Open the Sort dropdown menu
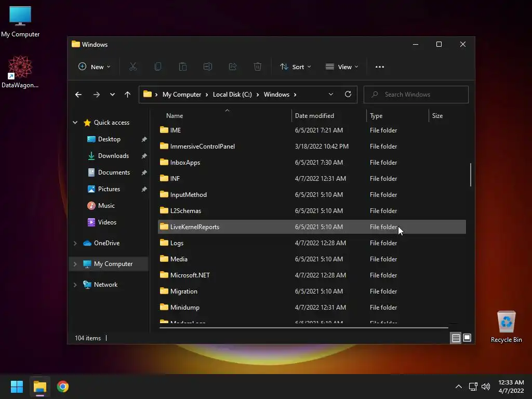532x399 pixels. coord(295,67)
